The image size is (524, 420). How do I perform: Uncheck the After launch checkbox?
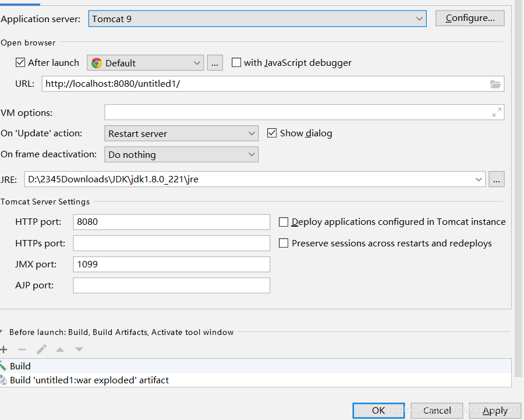[x=20, y=62]
